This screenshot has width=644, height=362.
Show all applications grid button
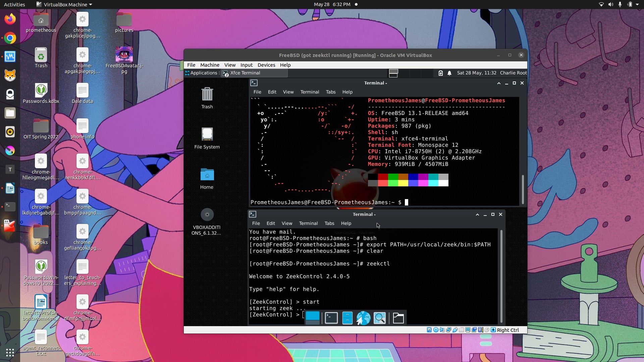pyautogui.click(x=10, y=352)
